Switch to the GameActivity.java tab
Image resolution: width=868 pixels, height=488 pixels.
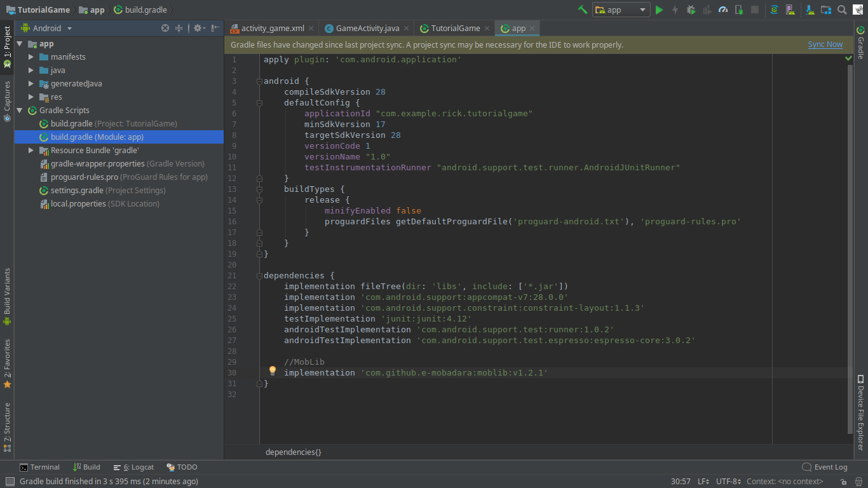(x=367, y=28)
